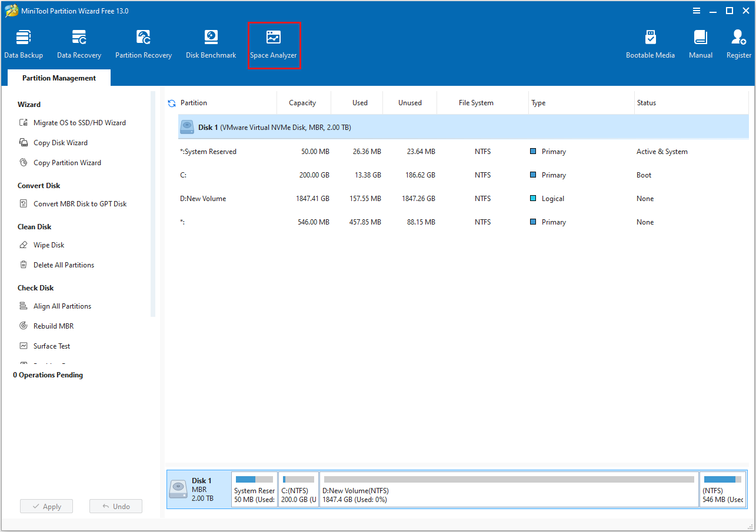
Task: Run Surface Test from sidebar
Action: pyautogui.click(x=52, y=346)
